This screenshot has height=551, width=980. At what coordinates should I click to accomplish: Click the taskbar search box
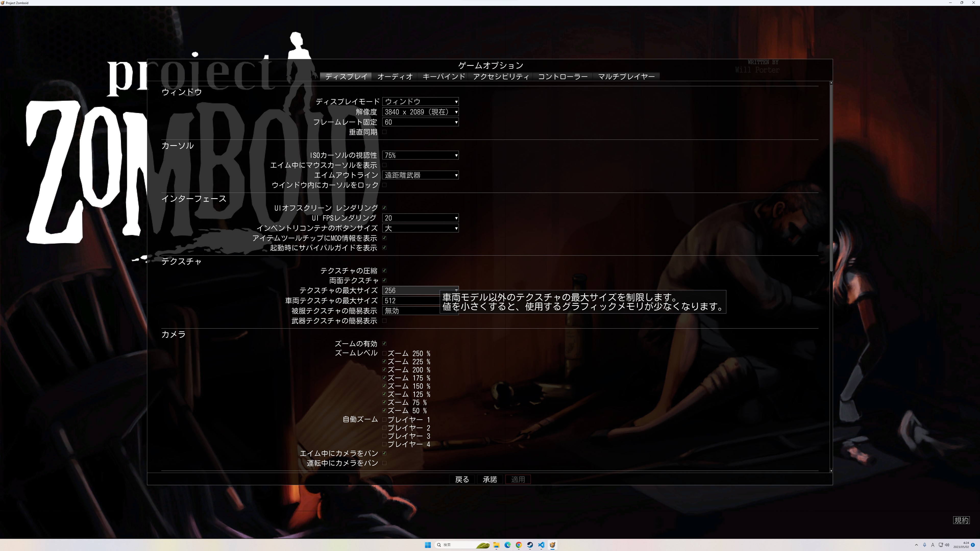click(463, 545)
